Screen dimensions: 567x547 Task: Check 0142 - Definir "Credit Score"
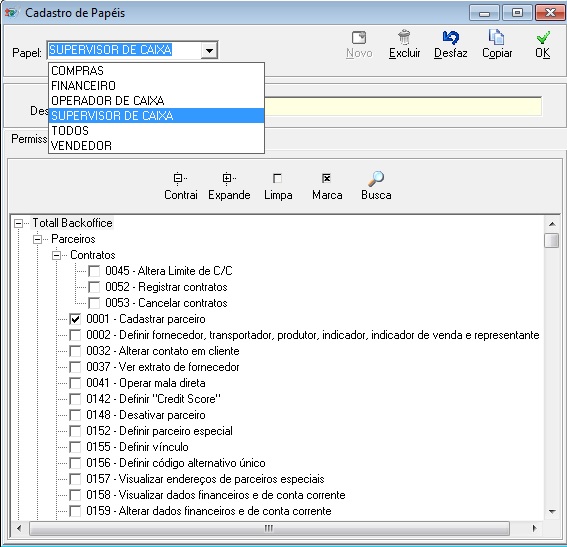coord(75,399)
